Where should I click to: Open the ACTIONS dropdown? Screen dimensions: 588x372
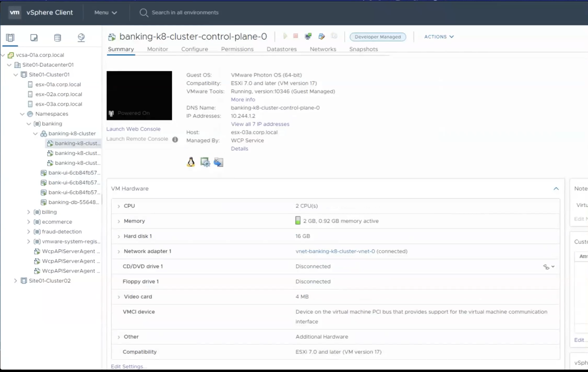[x=439, y=37]
